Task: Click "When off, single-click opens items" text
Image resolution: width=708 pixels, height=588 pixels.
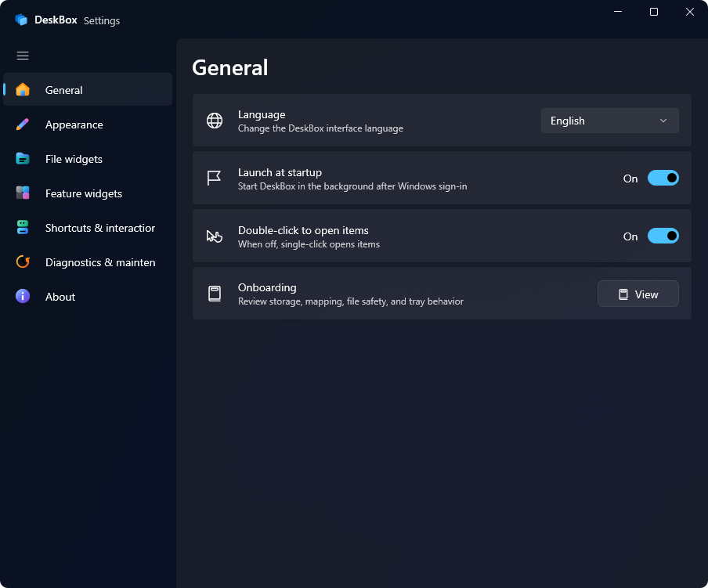Action: [x=309, y=244]
